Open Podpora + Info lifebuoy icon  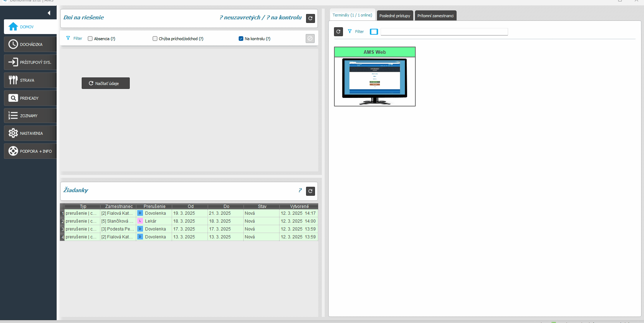tap(13, 151)
